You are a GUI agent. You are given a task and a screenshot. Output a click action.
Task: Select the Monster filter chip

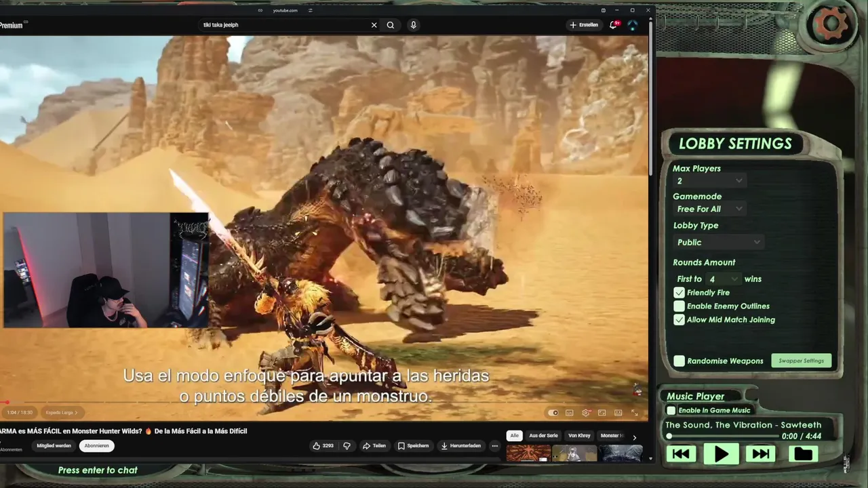pos(612,436)
